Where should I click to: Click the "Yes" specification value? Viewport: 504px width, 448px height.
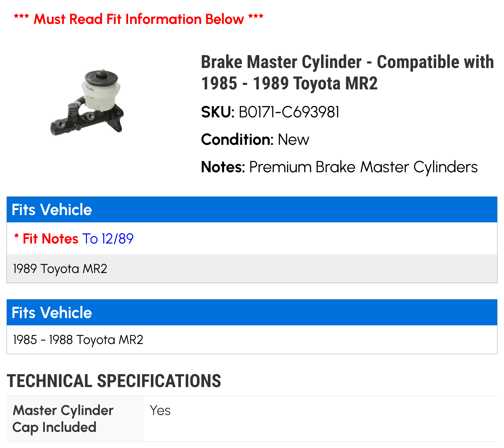(x=160, y=410)
